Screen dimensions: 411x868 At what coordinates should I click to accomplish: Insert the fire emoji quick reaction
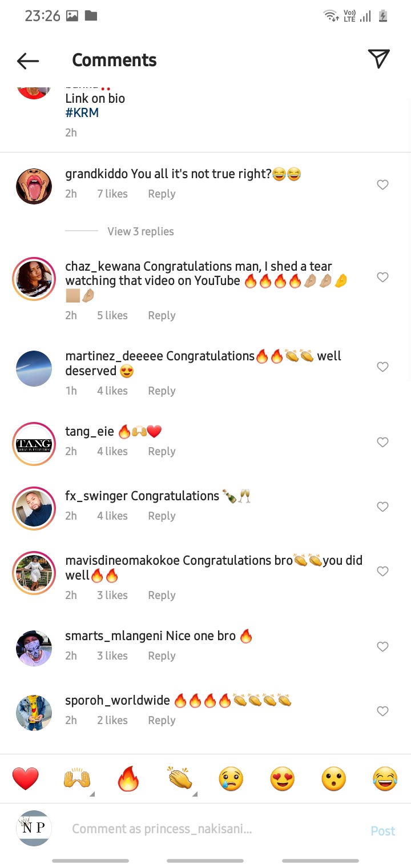click(128, 779)
